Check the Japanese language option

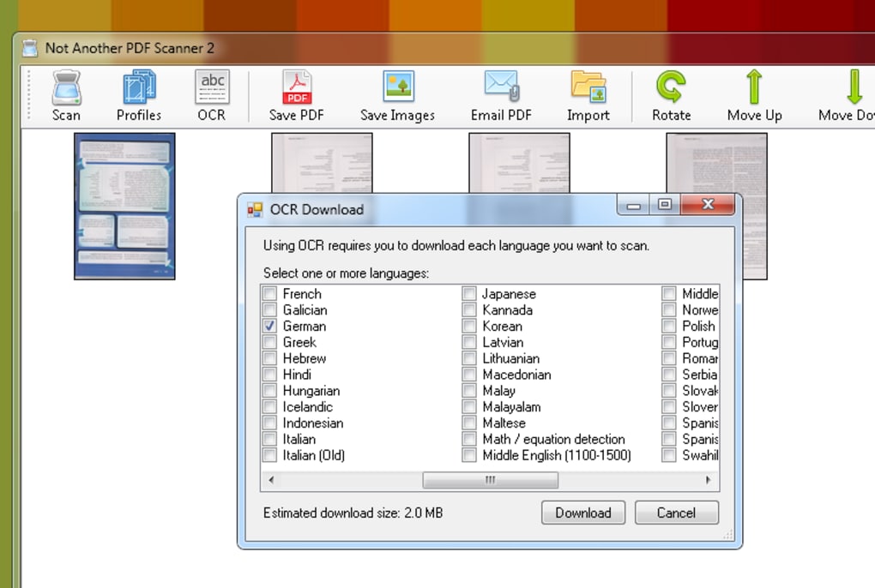tap(469, 293)
